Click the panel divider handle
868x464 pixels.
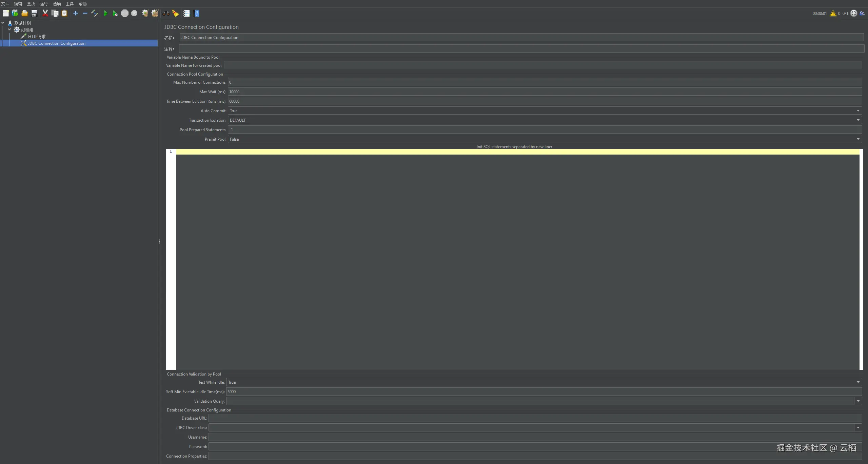pyautogui.click(x=159, y=242)
